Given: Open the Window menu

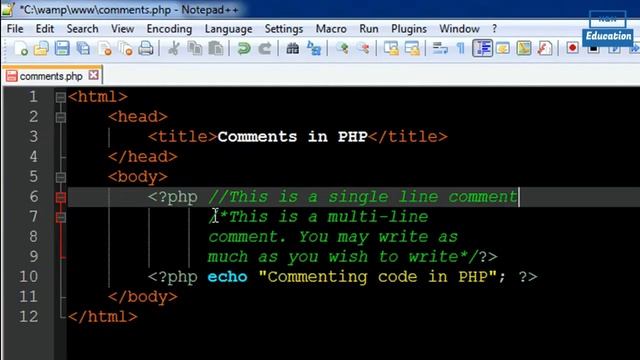Looking at the screenshot, I should pyautogui.click(x=459, y=29).
